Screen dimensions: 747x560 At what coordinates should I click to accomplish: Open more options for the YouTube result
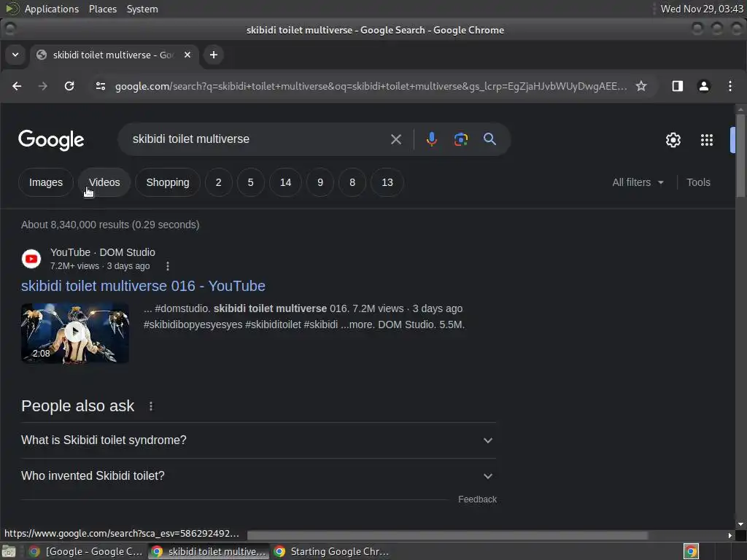(168, 266)
